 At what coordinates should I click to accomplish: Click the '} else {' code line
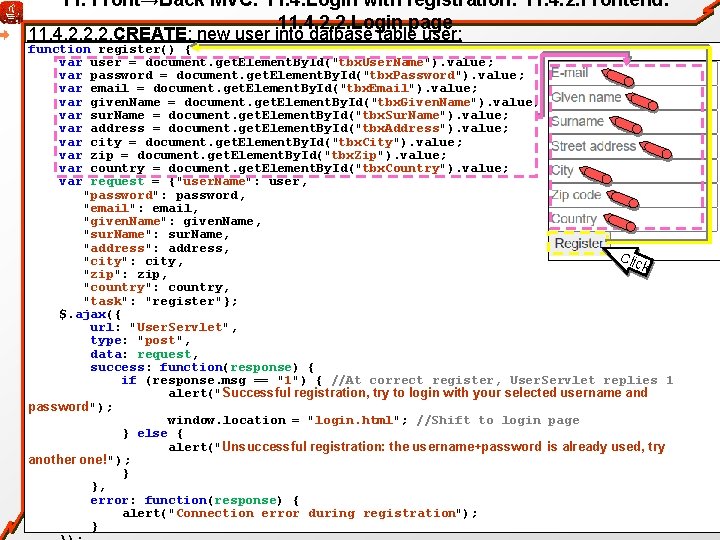click(152, 433)
